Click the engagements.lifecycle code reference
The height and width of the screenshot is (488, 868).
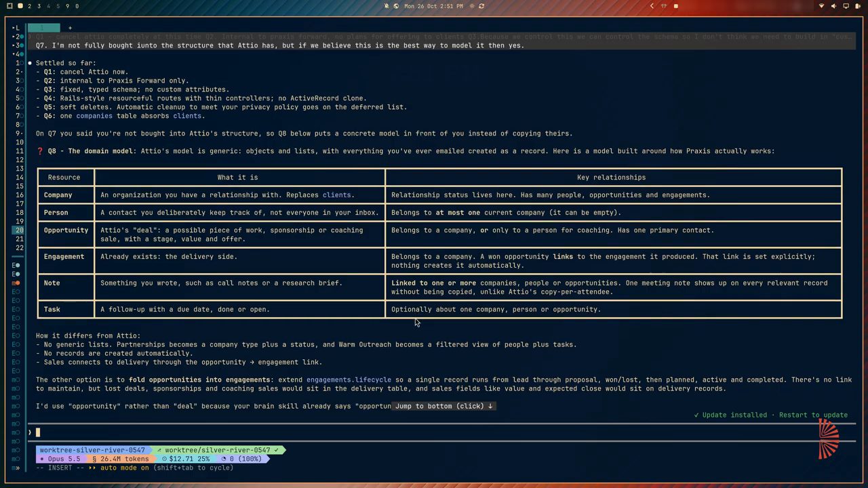349,380
